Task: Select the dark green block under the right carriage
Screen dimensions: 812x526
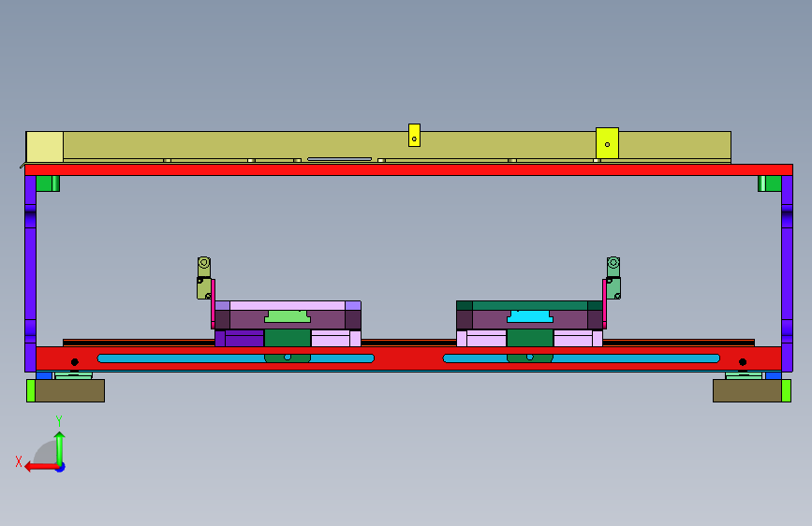Action: [x=530, y=338]
